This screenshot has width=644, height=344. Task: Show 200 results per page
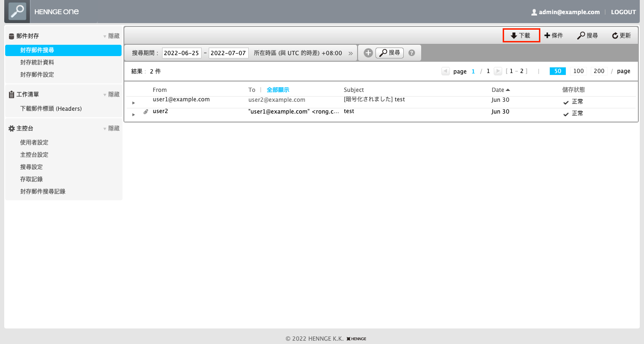point(599,71)
